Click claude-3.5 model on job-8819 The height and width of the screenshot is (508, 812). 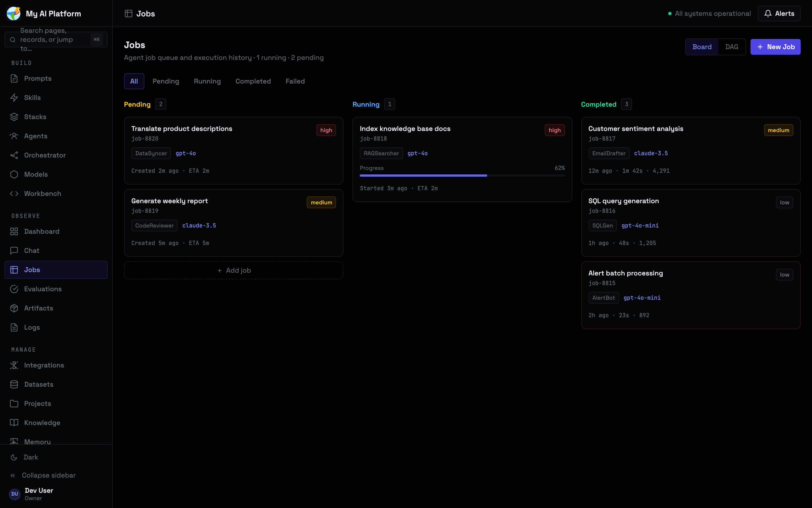click(x=199, y=225)
